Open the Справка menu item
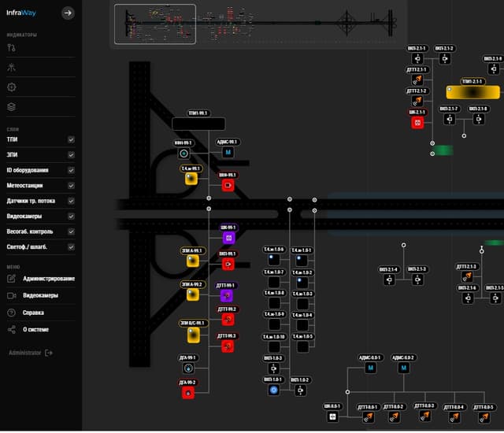This screenshot has height=433, width=504. (x=33, y=313)
